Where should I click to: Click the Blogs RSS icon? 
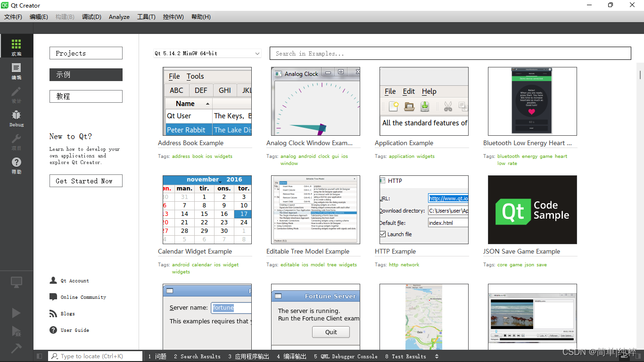tap(53, 313)
